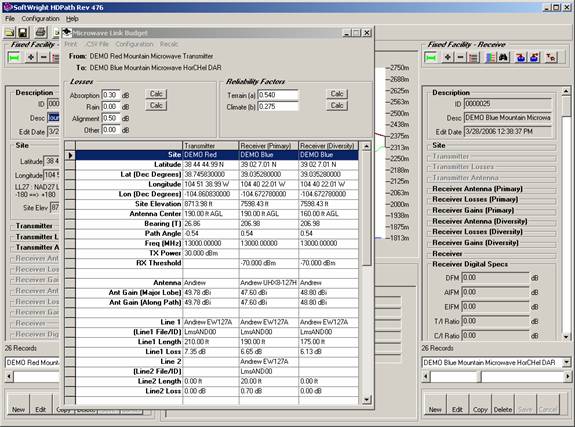Click the DFM dB field in Receiver Digital Specs
The width and height of the screenshot is (575, 427).
pos(495,278)
